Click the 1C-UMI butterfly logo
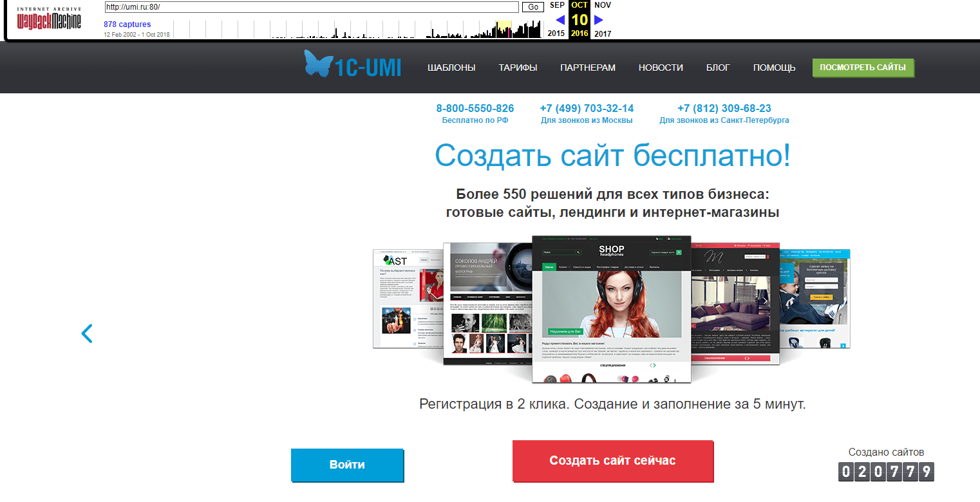The height and width of the screenshot is (502, 980). (353, 64)
